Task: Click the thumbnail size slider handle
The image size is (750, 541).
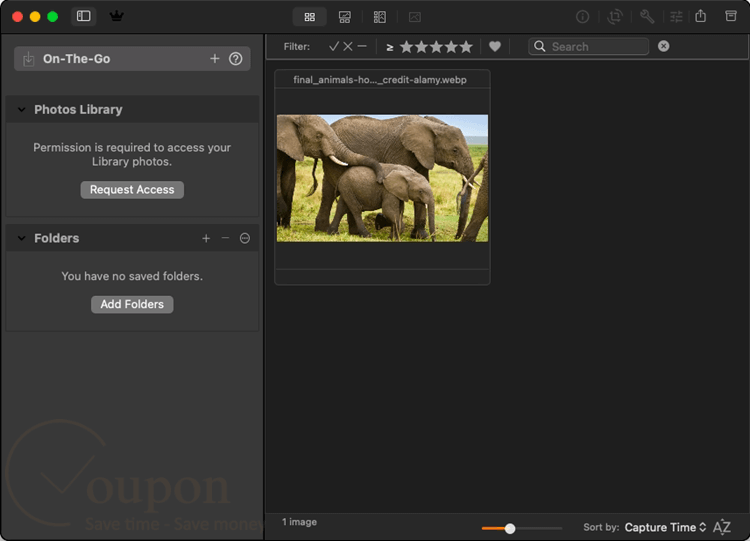Action: tap(510, 528)
